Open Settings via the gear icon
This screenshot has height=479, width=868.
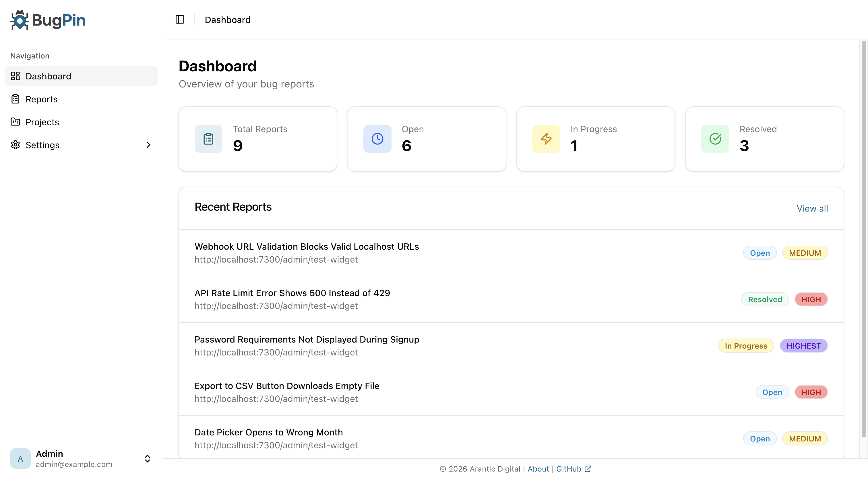tap(15, 145)
